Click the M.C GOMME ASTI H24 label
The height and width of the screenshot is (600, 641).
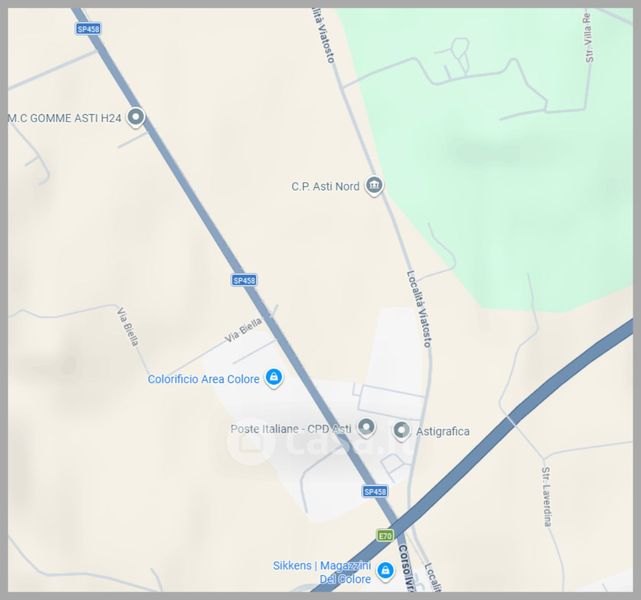(65, 118)
